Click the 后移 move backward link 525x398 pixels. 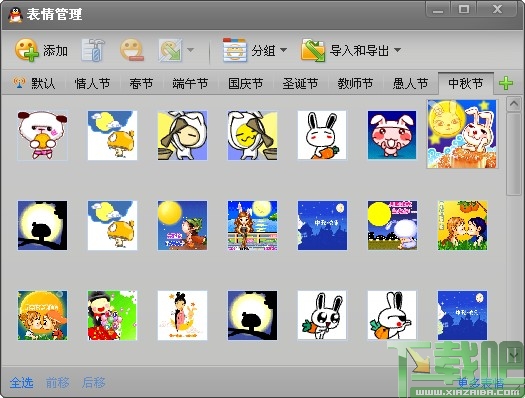pos(94,382)
